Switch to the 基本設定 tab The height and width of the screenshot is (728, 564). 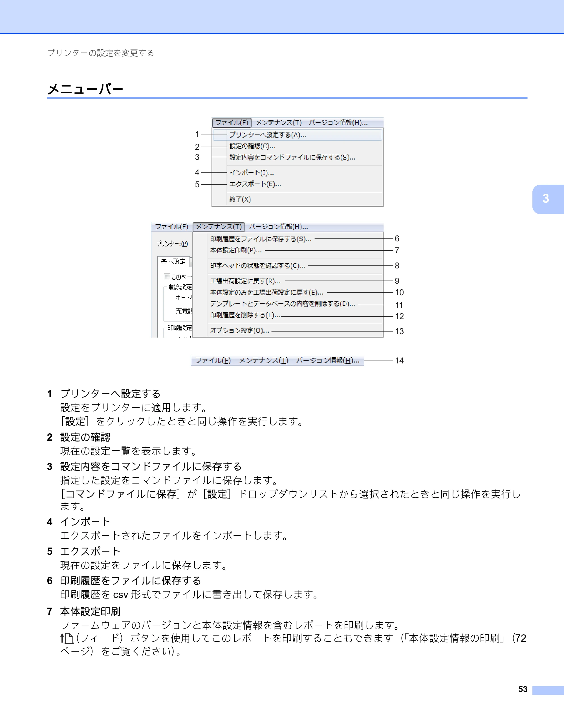pos(173,262)
